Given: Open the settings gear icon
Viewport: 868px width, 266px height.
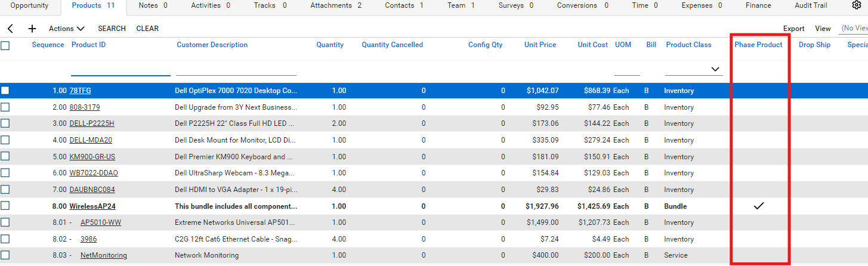Looking at the screenshot, I should click(x=856, y=5).
